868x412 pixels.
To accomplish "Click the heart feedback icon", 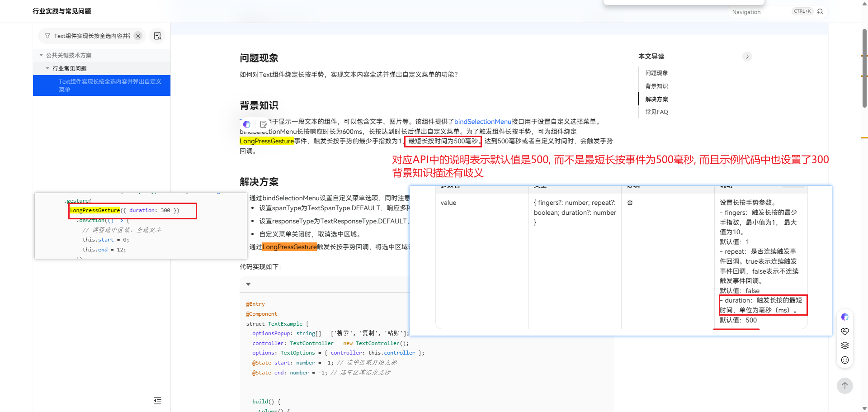I will coord(845,331).
